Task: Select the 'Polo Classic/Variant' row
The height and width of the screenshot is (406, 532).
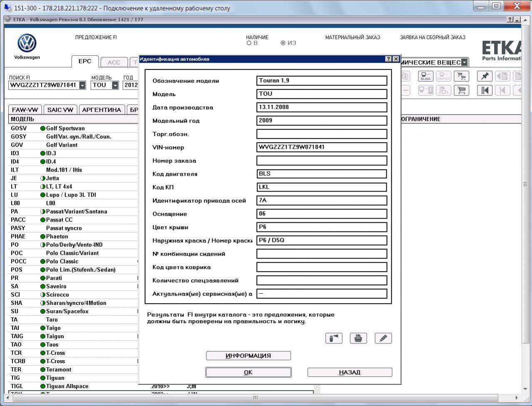Action: 73,253
